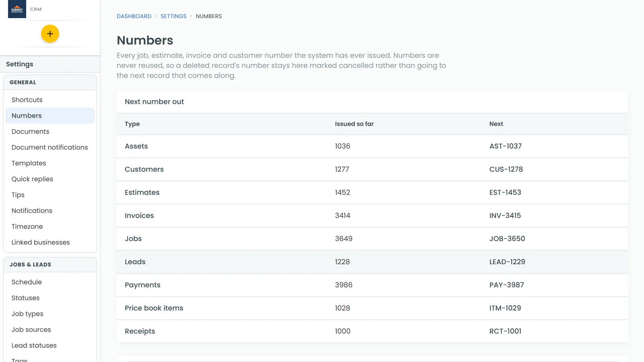This screenshot has height=362, width=644.
Task: Open Shortcuts settings
Action: [x=50, y=100]
